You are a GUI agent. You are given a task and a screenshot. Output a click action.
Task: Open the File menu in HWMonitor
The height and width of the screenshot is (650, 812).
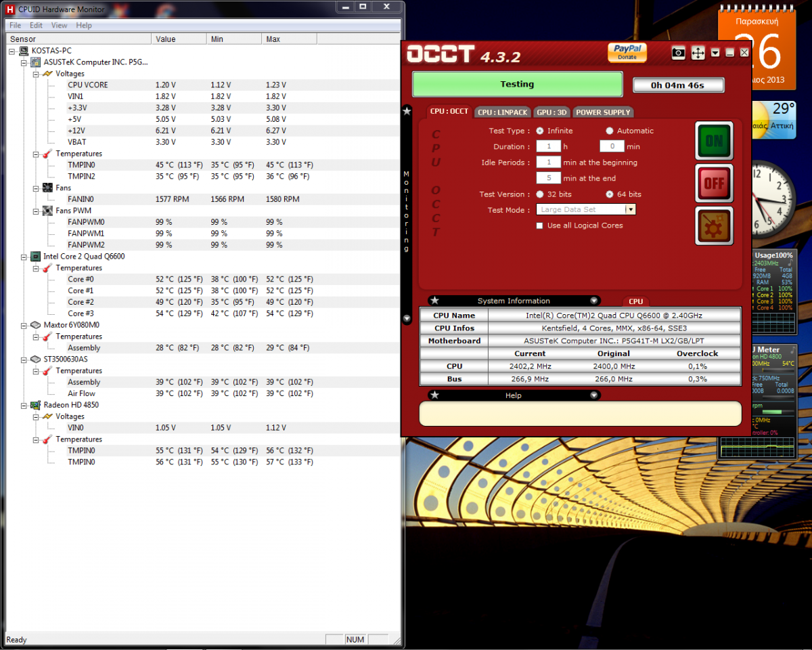click(15, 25)
